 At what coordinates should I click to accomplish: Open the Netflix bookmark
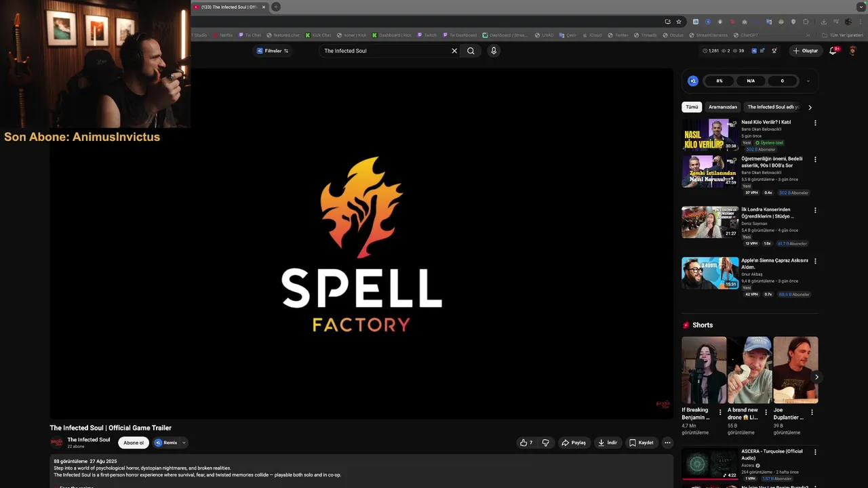pos(222,35)
